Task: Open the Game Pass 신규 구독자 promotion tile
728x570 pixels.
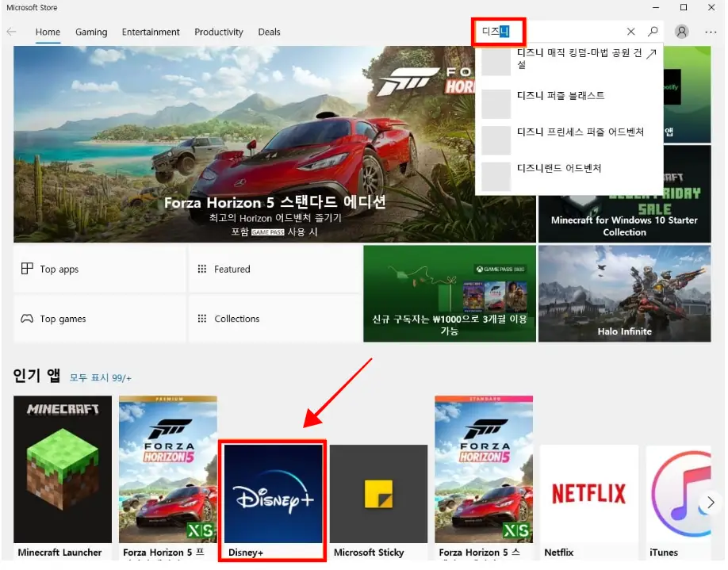Action: (x=450, y=294)
